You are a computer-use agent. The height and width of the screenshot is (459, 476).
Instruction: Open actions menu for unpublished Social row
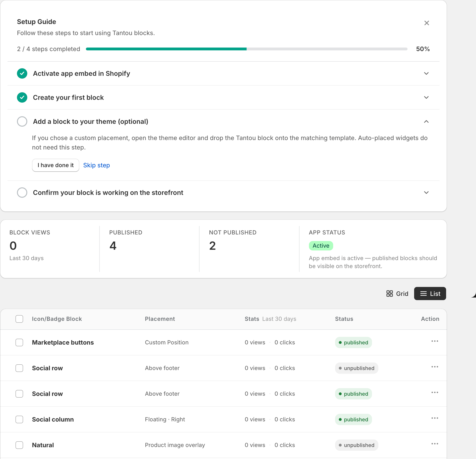tap(435, 367)
